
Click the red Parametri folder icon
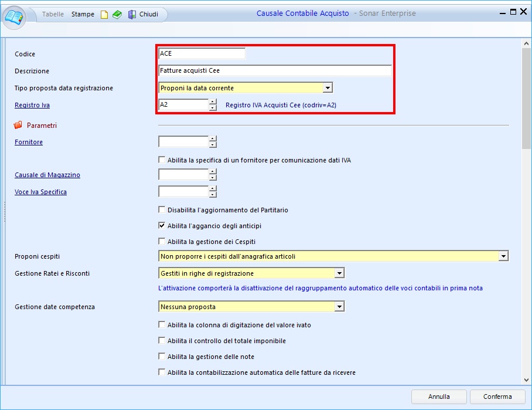18,125
